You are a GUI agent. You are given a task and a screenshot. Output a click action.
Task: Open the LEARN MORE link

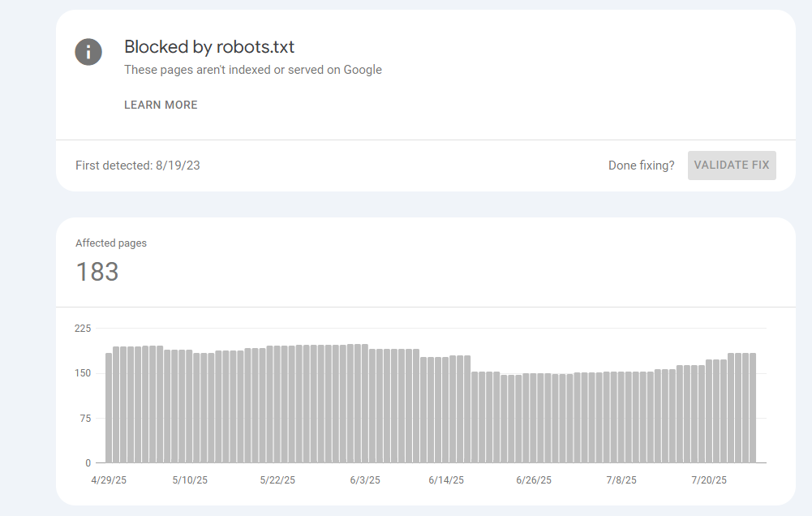point(161,105)
